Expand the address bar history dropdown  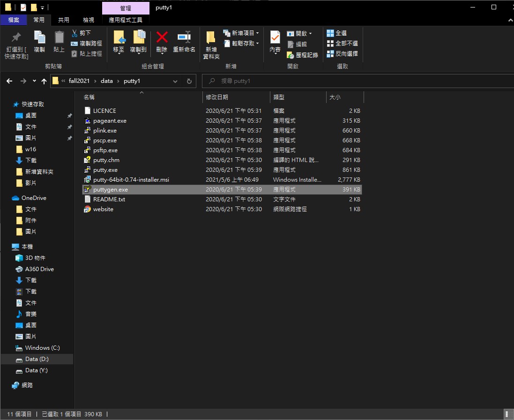tap(175, 81)
